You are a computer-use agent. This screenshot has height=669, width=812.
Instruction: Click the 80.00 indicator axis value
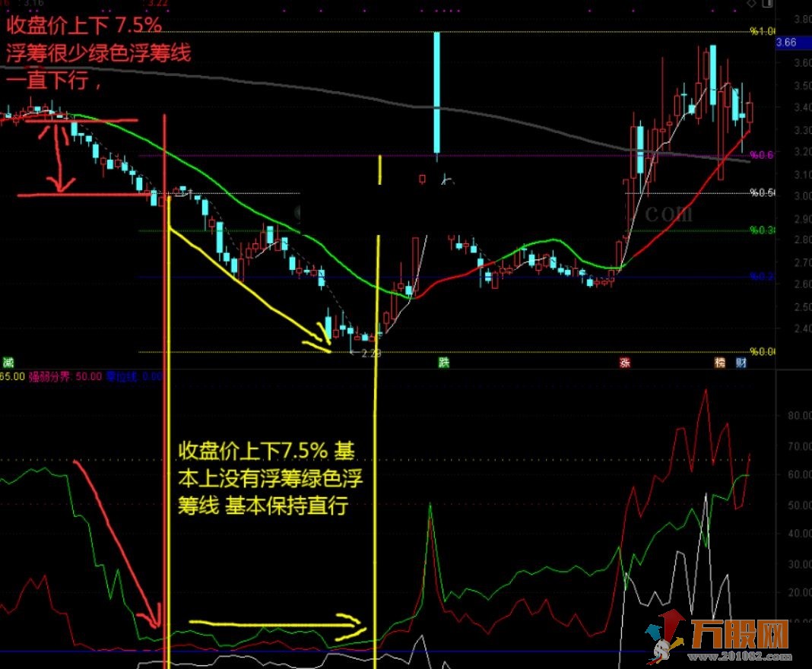pyautogui.click(x=799, y=415)
